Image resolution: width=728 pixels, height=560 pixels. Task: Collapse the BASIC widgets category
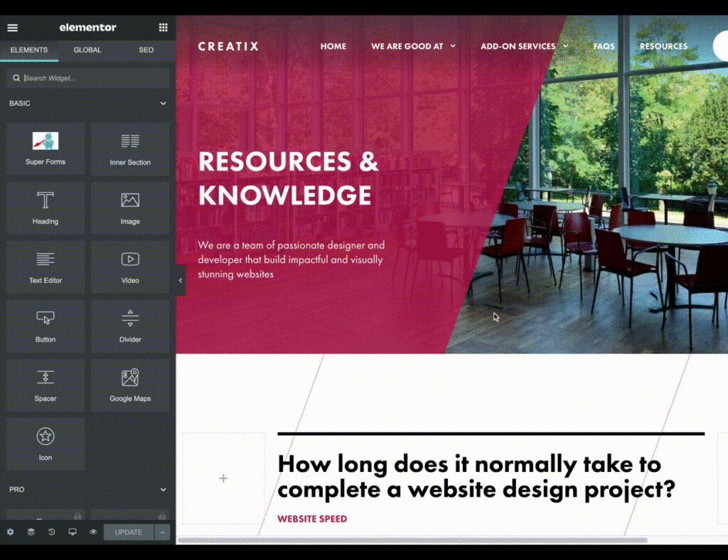click(163, 104)
